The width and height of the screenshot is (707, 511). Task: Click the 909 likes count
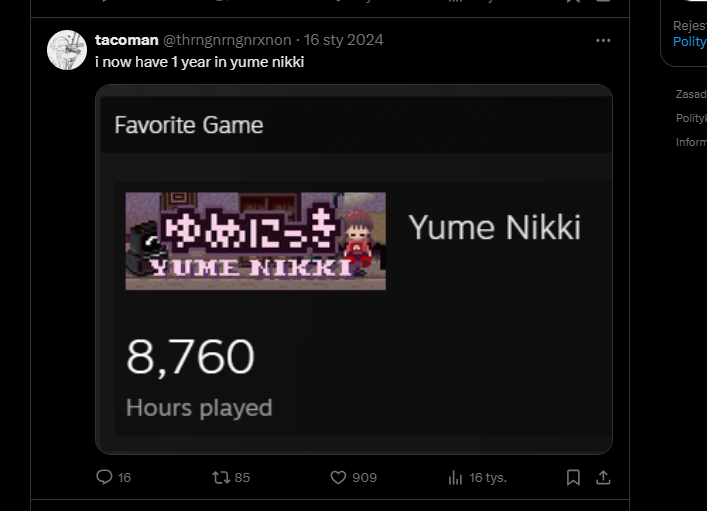[x=364, y=478]
